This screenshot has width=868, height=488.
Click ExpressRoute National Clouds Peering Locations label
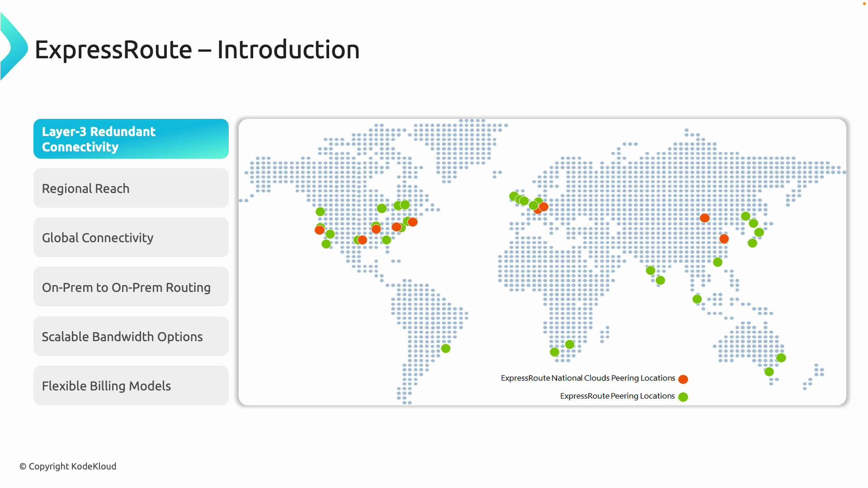588,378
